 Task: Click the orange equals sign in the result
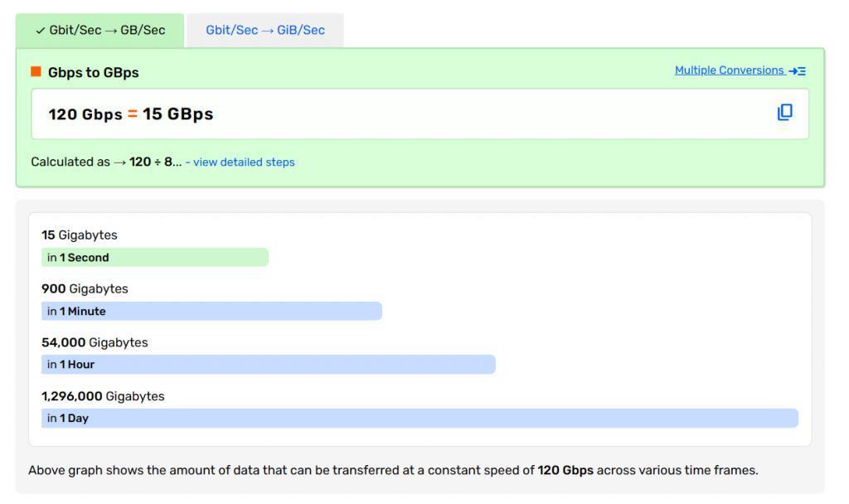click(x=132, y=114)
